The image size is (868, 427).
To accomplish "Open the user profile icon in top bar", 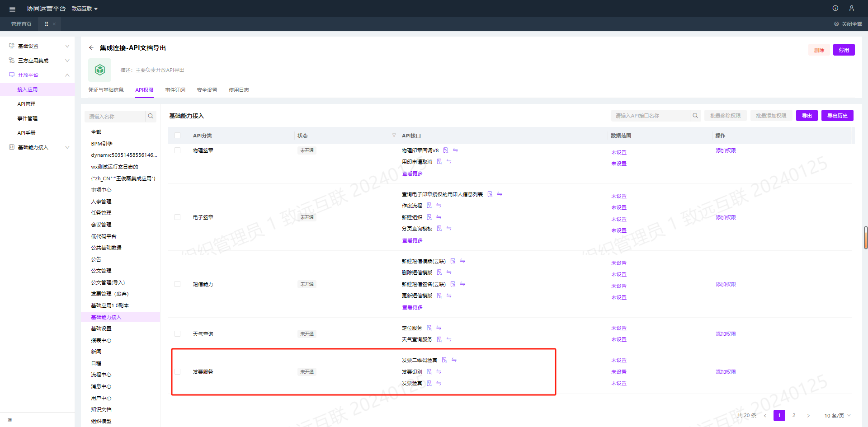I will (x=851, y=8).
